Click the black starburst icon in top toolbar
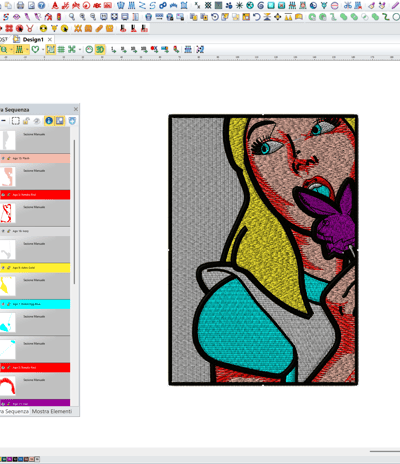The image size is (400, 464). point(239,5)
